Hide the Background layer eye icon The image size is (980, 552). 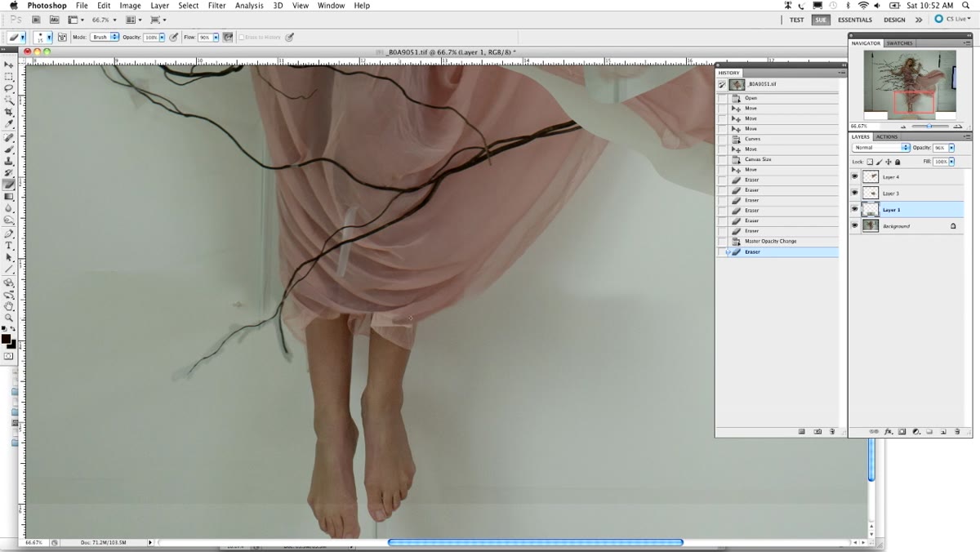[855, 225]
